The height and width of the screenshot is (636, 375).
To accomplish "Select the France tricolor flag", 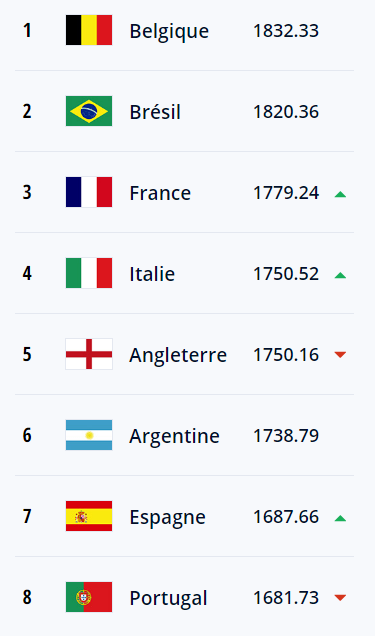I will click(89, 192).
